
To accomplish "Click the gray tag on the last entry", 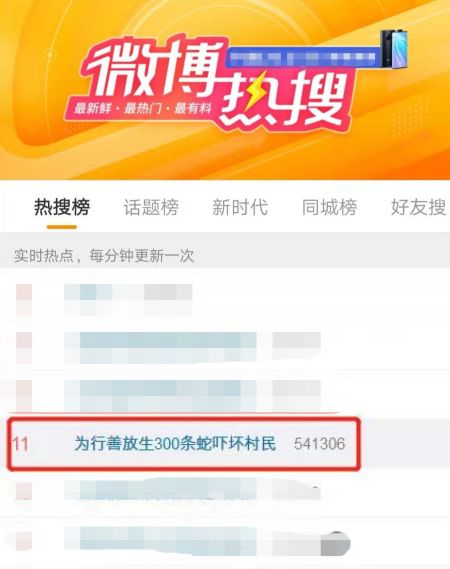I will pos(336,543).
